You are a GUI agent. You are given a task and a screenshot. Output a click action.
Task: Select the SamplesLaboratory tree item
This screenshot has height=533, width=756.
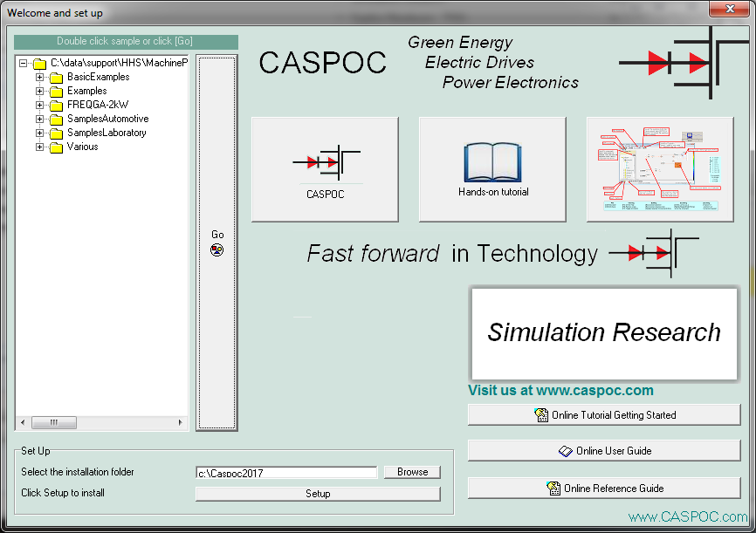coord(107,133)
